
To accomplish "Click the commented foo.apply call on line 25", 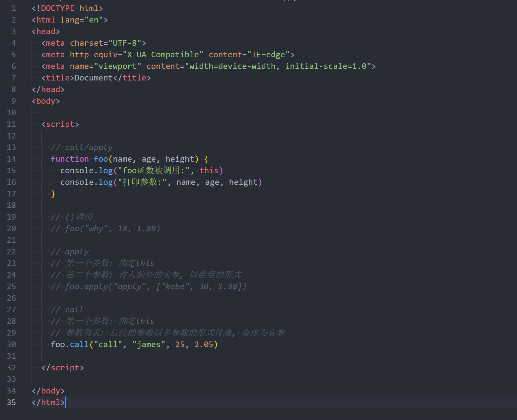I will [x=149, y=287].
